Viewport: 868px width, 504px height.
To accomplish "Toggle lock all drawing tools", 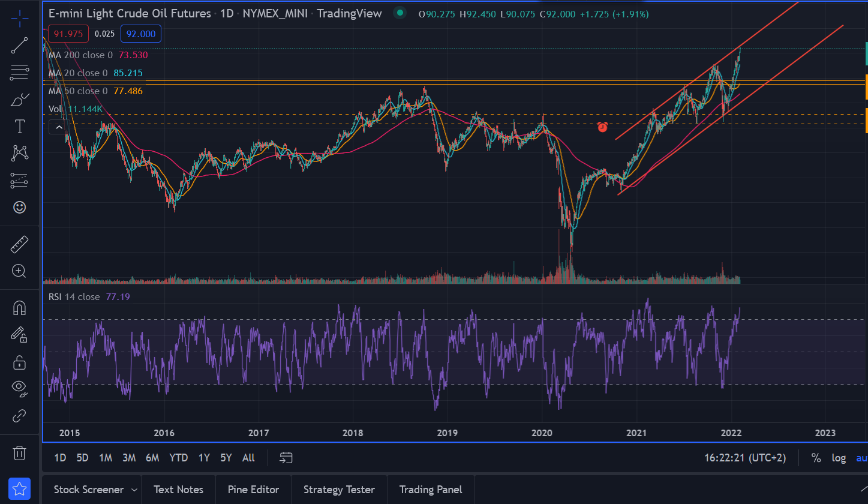I will click(x=19, y=362).
